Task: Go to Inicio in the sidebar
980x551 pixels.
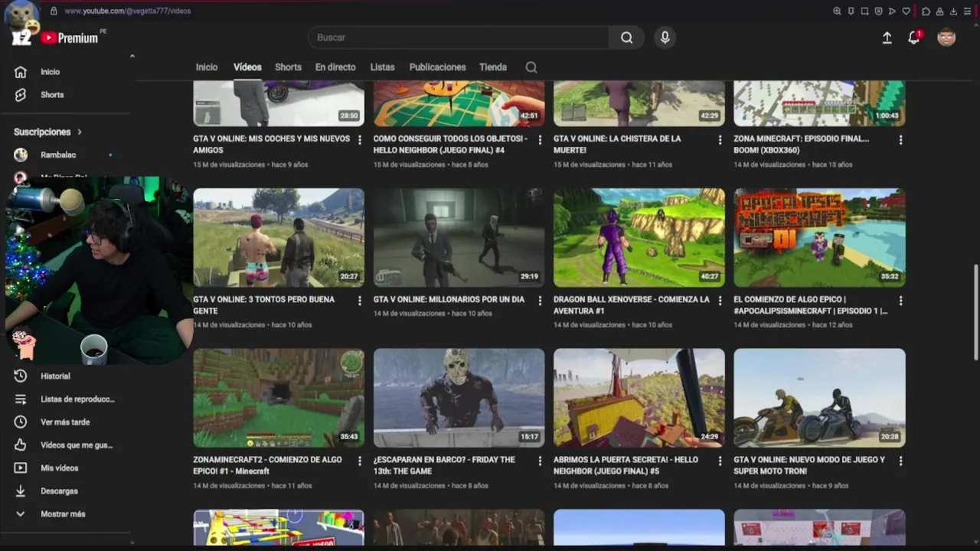Action: [x=50, y=72]
